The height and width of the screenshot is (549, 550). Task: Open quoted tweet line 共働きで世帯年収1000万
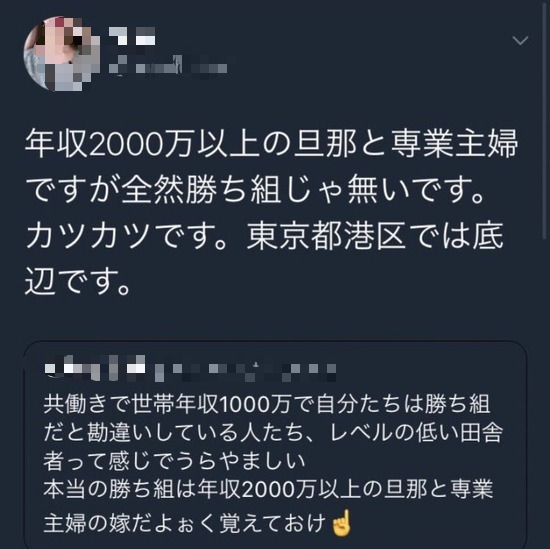267,404
